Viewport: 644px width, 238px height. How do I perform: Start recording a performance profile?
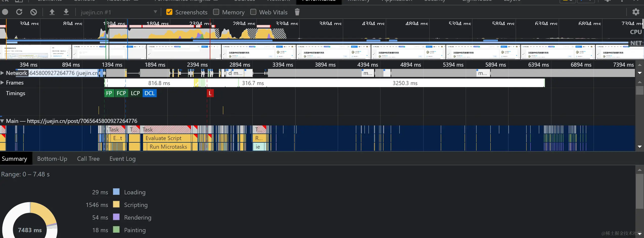tap(5, 12)
